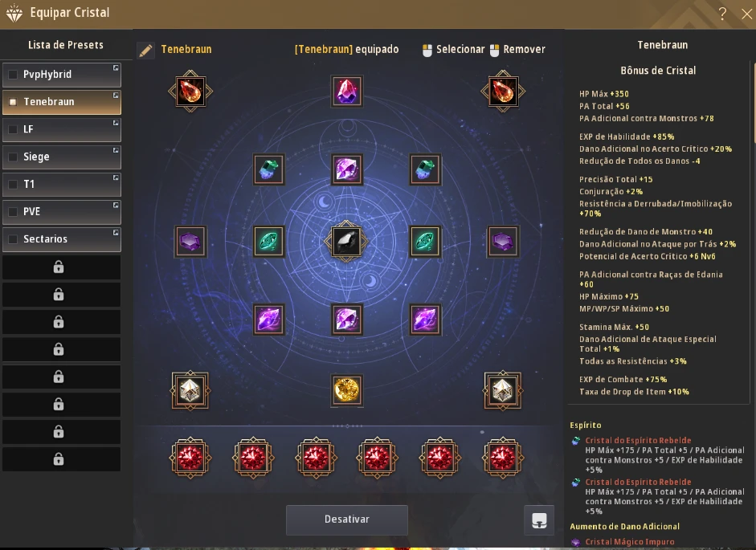The image size is (756, 550).
Task: Click the golden yellow crystal slot
Action: click(x=346, y=390)
